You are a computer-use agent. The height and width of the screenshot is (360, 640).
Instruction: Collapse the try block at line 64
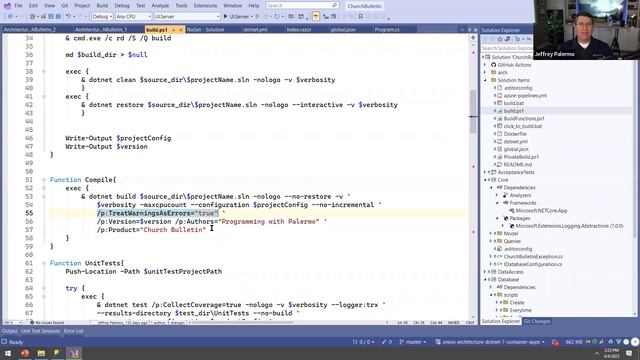pos(44,288)
